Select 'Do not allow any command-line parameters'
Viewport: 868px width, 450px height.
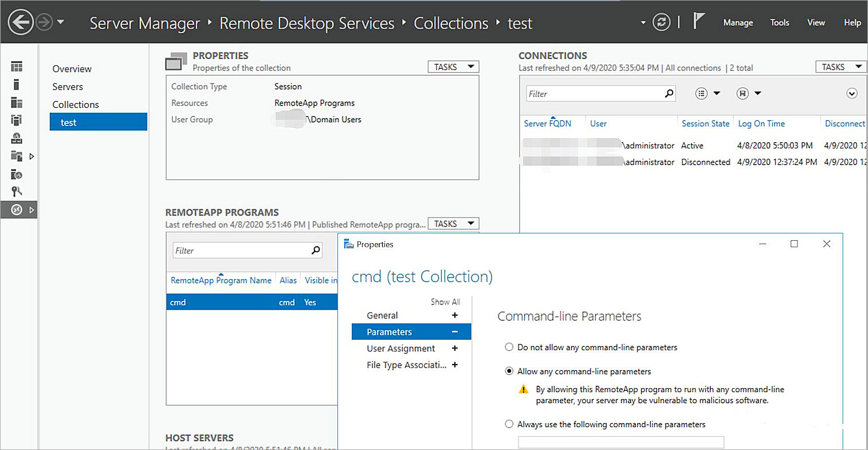pyautogui.click(x=509, y=347)
